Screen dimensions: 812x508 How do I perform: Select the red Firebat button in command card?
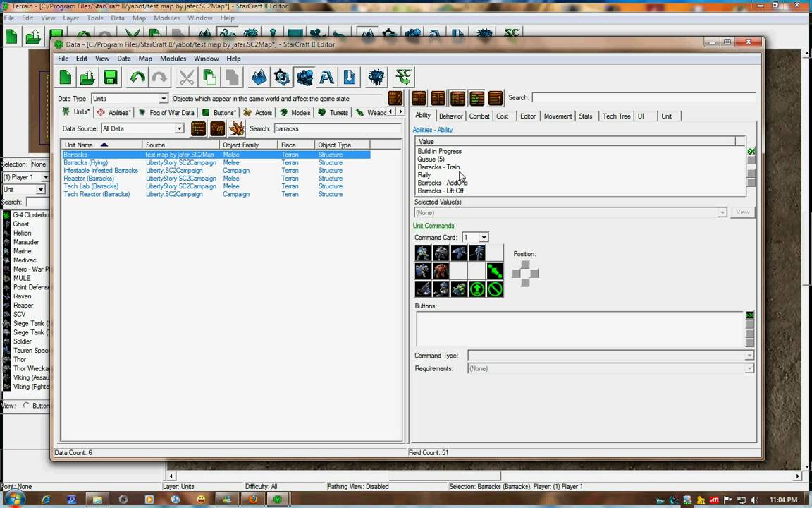(441, 271)
